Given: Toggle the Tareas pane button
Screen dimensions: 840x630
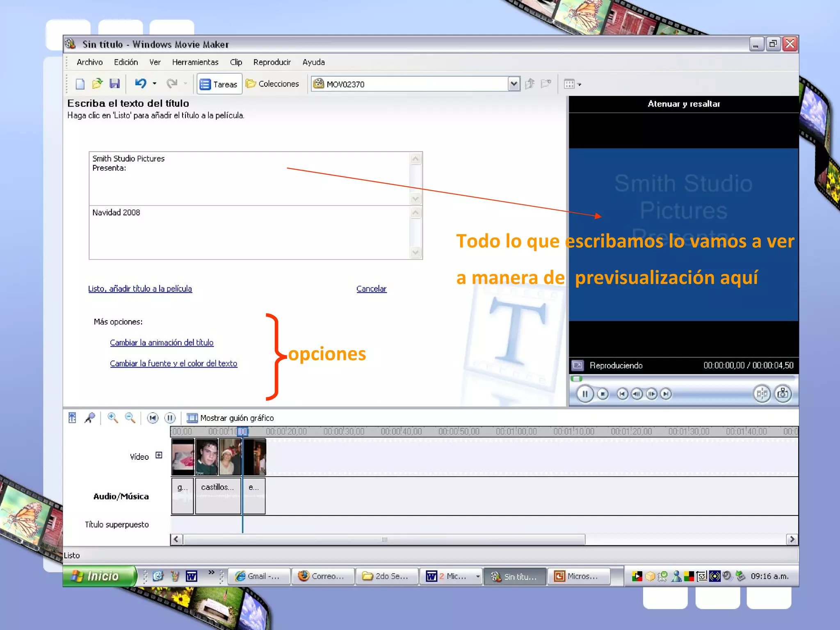Looking at the screenshot, I should [219, 84].
